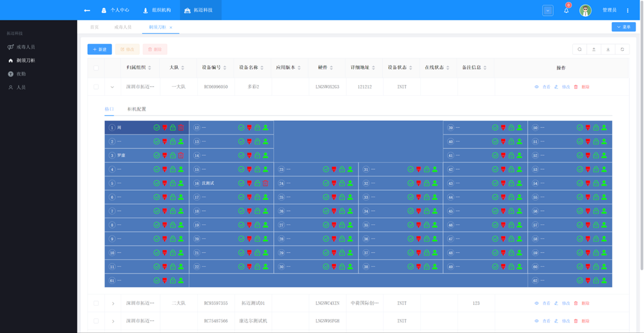644x333 pixels.
Task: Open the blue 菜单 dropdown
Action: click(623, 27)
